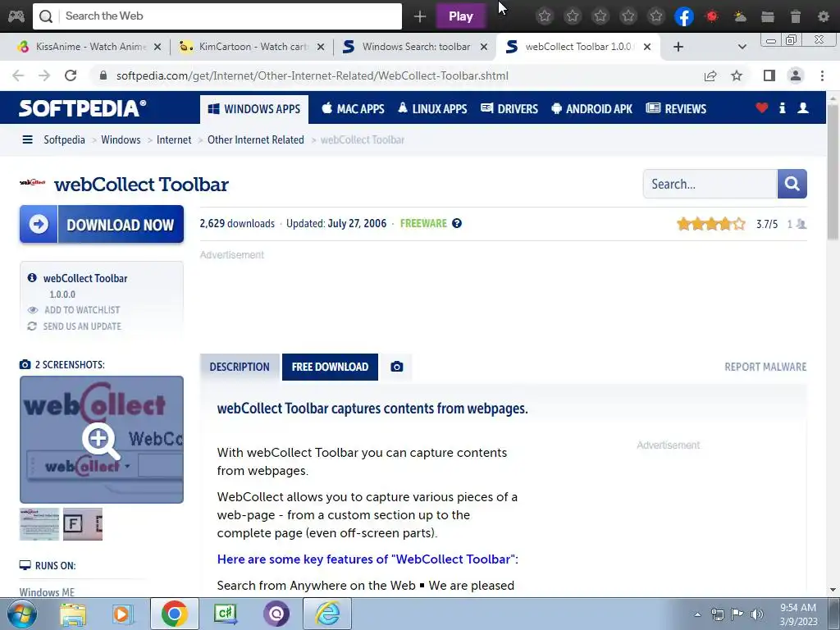Click the folder icon in top bar
Viewport: 840px width, 630px height.
tap(768, 16)
